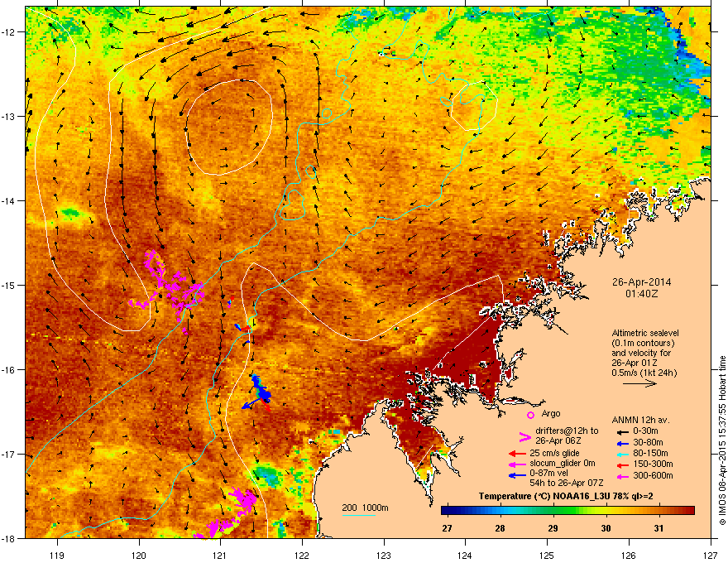Click the '200 1000m' depth contour label
The width and height of the screenshot is (728, 563).
[x=365, y=508]
